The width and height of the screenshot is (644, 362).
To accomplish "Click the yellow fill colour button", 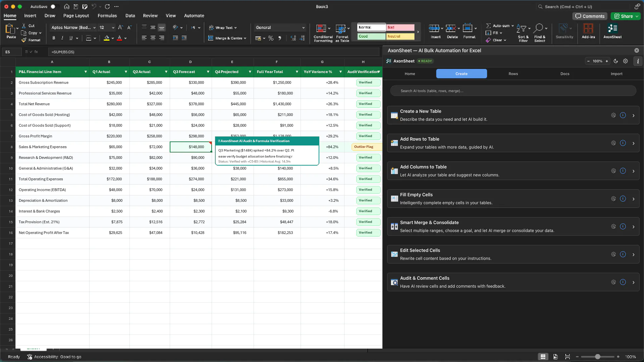I will (x=107, y=38).
